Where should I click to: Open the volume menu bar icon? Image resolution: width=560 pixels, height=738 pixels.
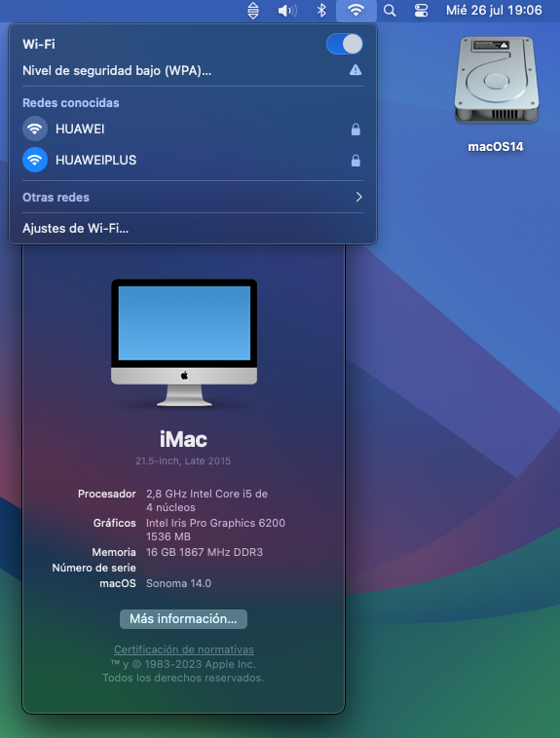287,11
